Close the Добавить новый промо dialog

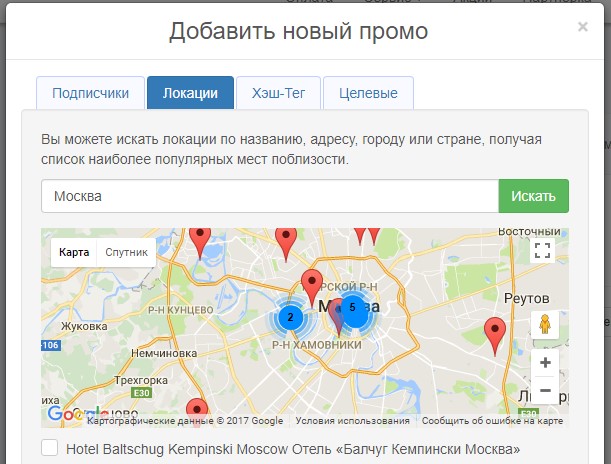(583, 26)
